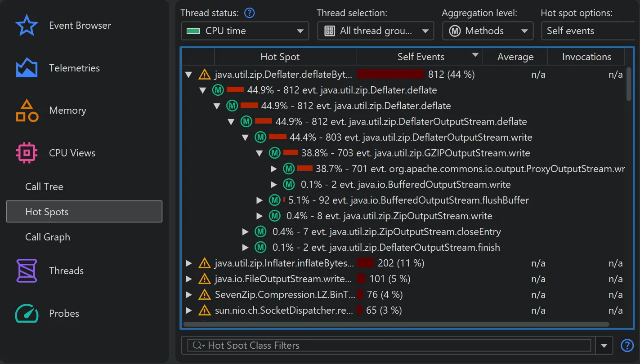Open the Telemetries view
The height and width of the screenshot is (364, 640).
74,68
